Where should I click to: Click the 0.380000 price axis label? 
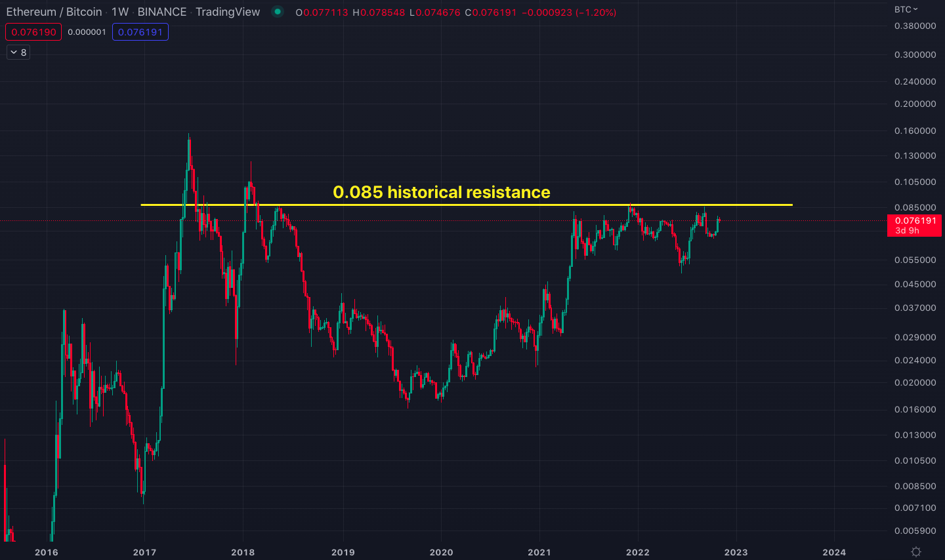(x=915, y=26)
